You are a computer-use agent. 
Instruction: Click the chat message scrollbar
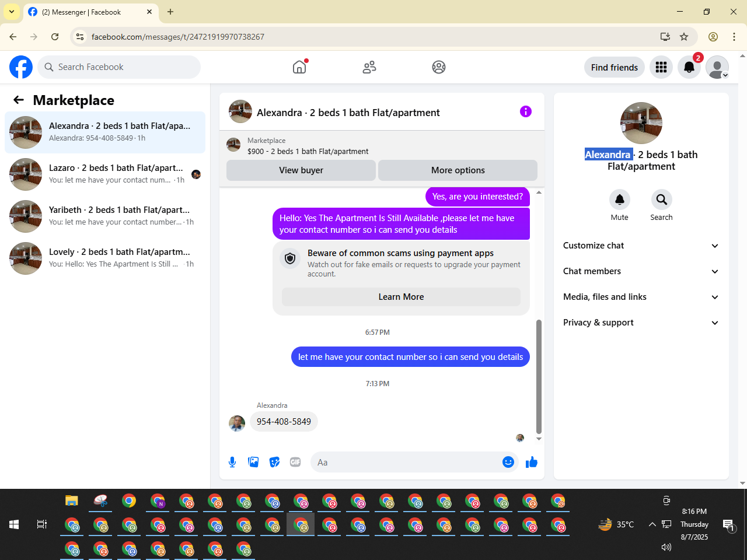tap(539, 377)
